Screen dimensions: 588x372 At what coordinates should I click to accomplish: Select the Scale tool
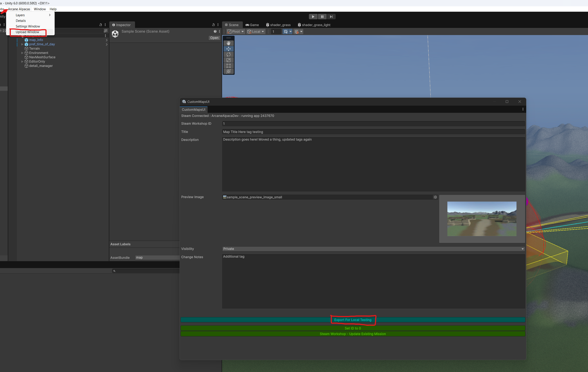(x=228, y=60)
